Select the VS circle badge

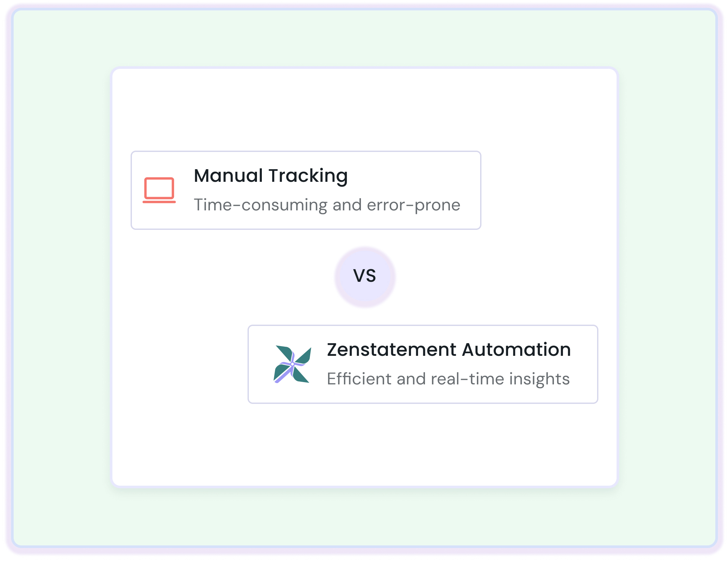coord(365,277)
